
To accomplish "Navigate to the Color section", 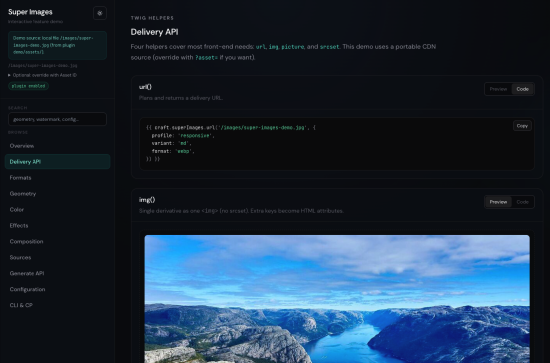I will [58, 210].
